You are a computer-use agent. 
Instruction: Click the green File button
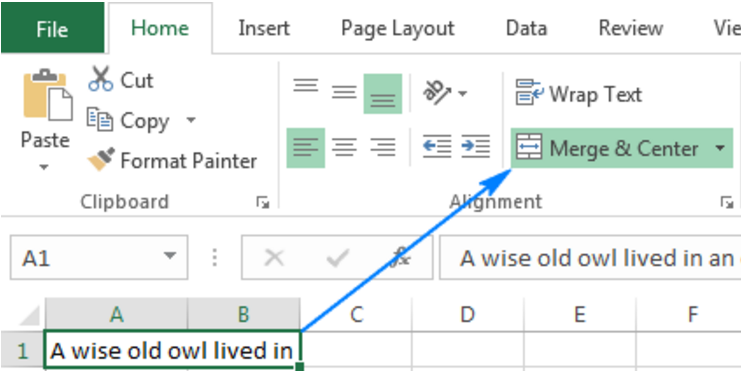coord(52,28)
